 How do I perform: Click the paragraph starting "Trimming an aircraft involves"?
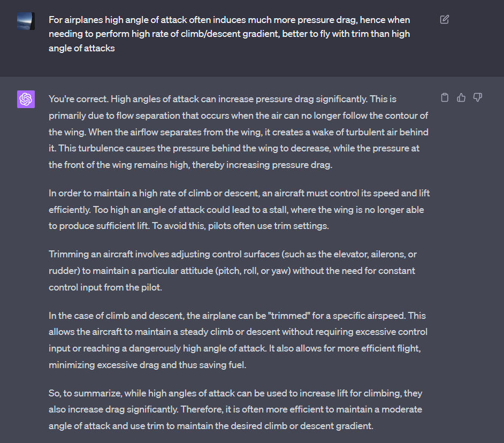click(232, 271)
